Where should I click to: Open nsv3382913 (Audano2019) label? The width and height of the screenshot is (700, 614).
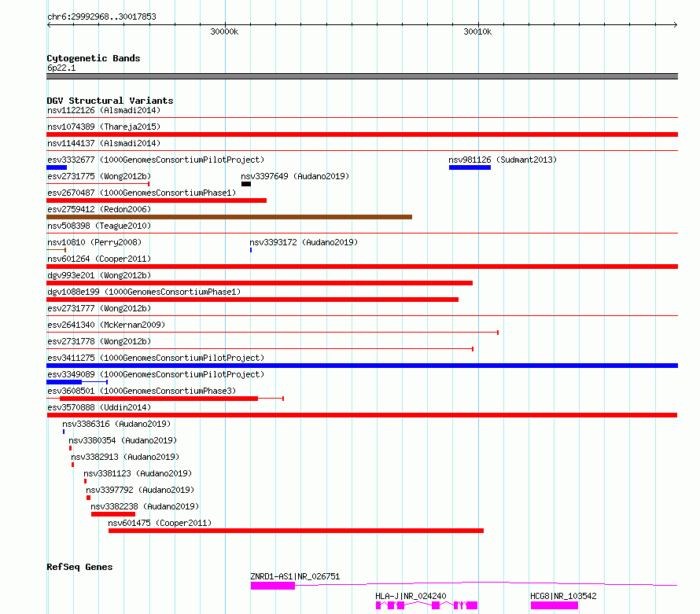pos(125,457)
